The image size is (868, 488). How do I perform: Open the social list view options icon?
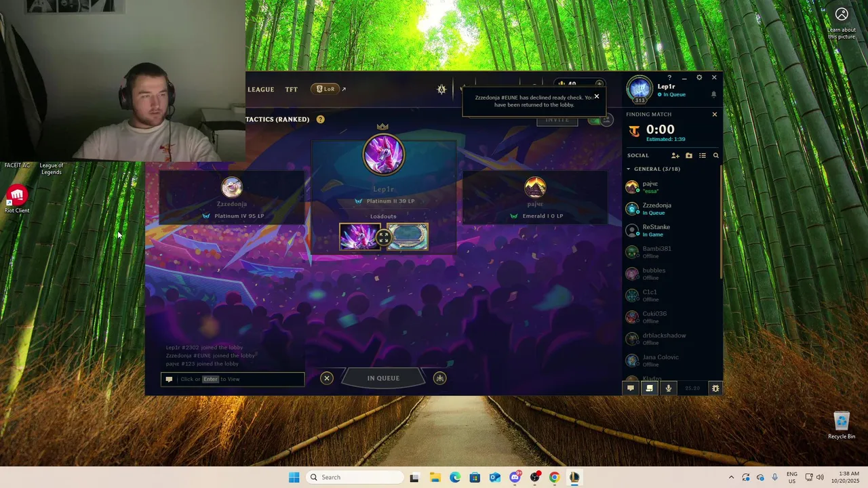(x=703, y=155)
